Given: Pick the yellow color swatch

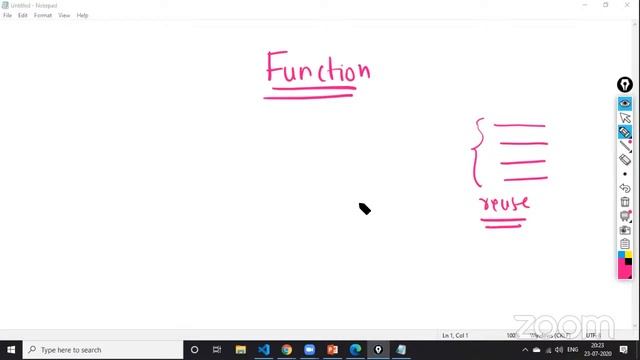Looking at the screenshot, I should pyautogui.click(x=629, y=255).
